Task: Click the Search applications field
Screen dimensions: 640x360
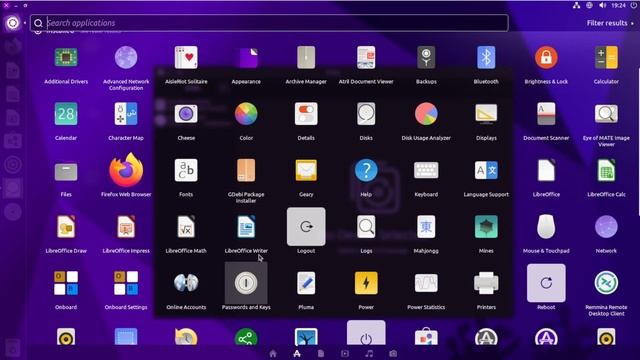Action: (x=269, y=23)
